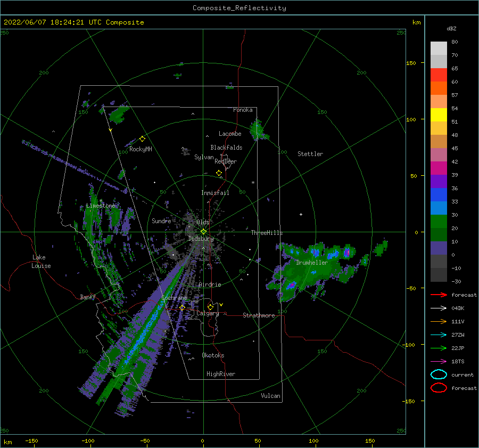Pick the light gray 70-80 dBZ swatch

(439, 48)
